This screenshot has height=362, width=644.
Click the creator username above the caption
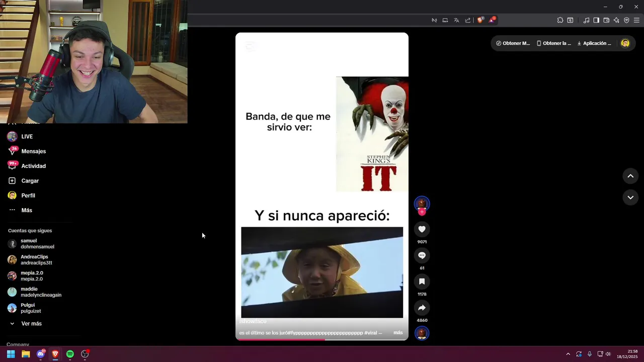(253, 321)
